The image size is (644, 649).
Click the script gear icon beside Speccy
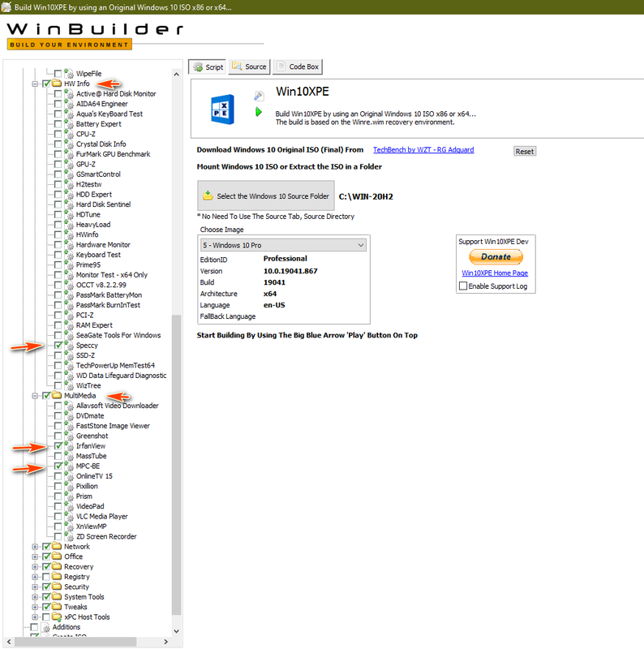[x=69, y=346]
